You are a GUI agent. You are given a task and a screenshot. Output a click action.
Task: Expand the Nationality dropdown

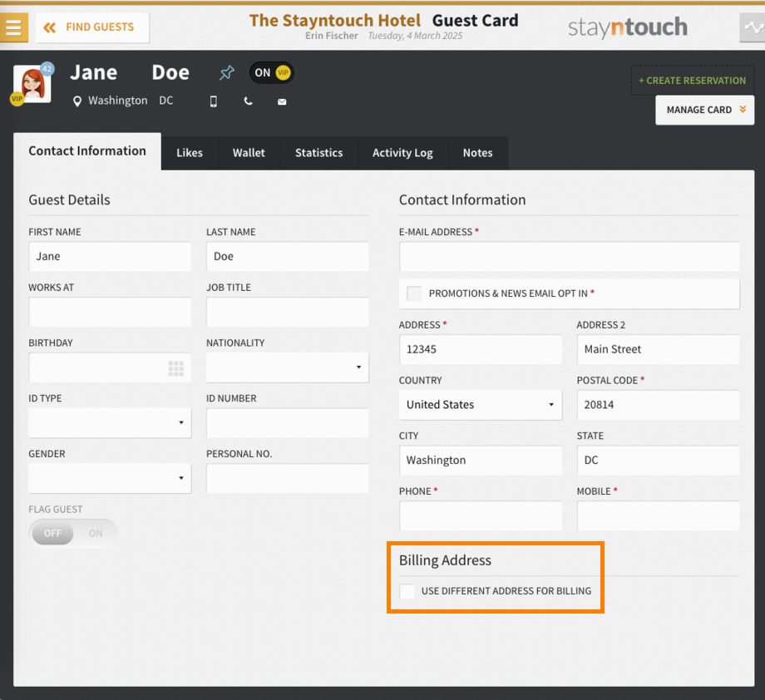tap(288, 367)
